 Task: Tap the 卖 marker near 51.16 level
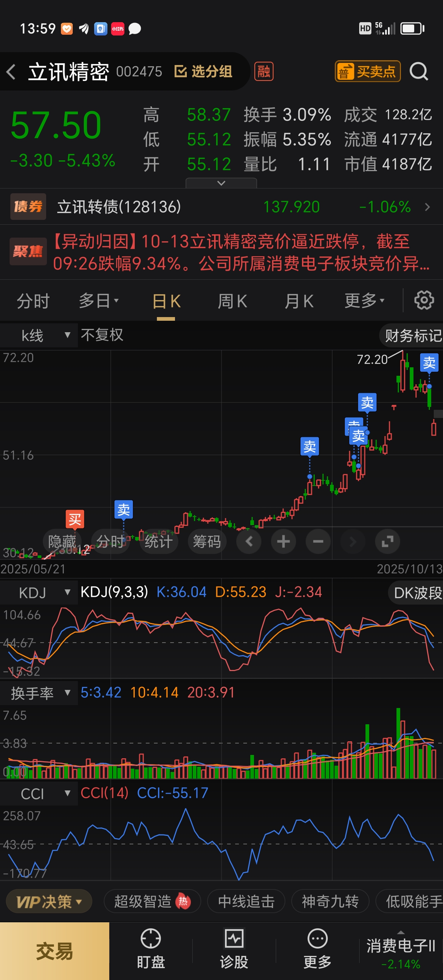(x=310, y=446)
